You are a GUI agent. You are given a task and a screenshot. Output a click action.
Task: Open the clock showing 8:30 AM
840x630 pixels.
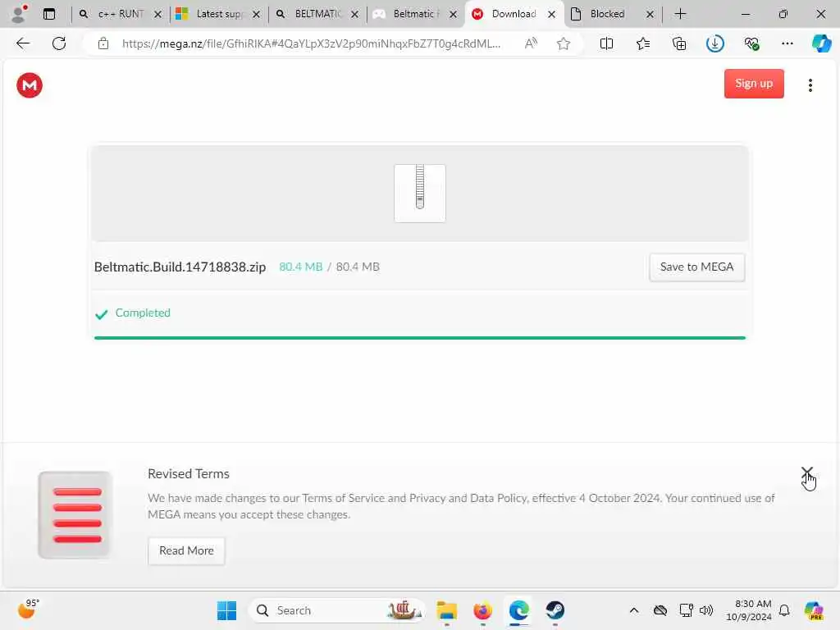coord(749,610)
